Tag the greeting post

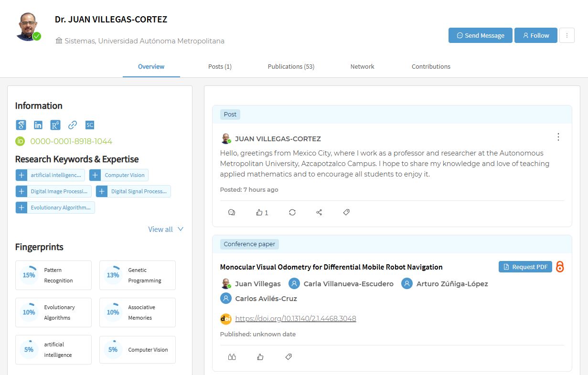pyautogui.click(x=346, y=212)
